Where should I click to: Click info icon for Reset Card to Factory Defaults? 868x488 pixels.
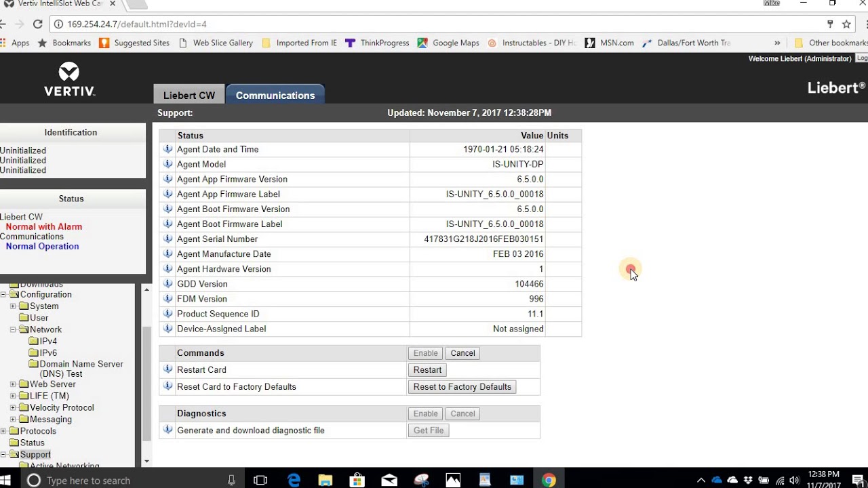(x=167, y=386)
